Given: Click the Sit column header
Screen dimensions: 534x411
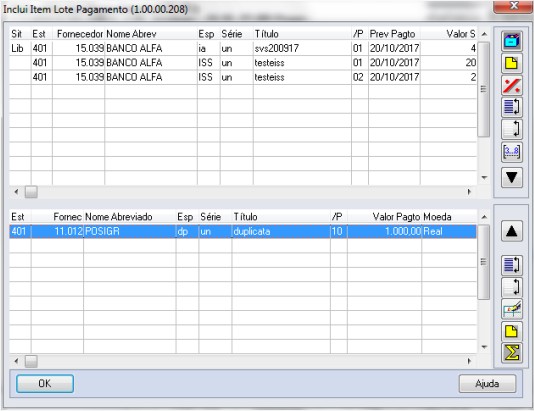Looking at the screenshot, I should (x=20, y=34).
